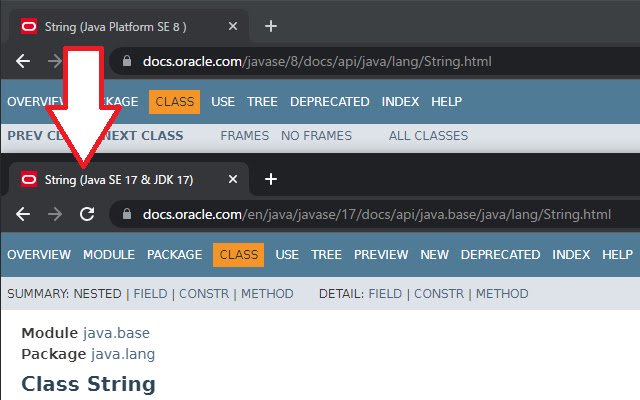Click the SUMMARY: NESTED label

(64, 294)
